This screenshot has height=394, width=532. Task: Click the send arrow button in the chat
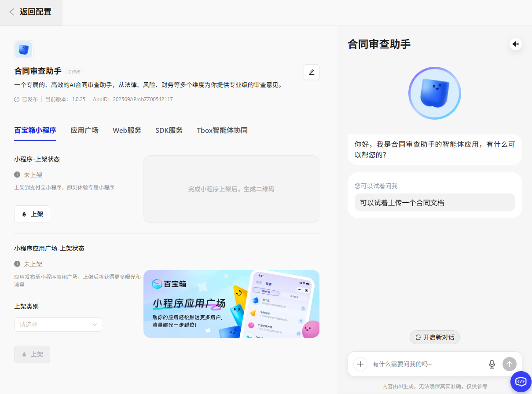point(509,364)
